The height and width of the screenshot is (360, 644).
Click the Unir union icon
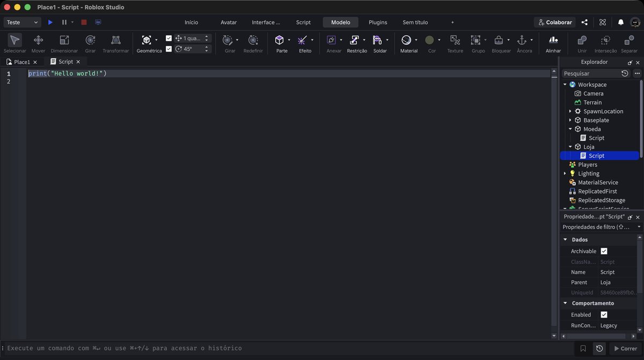click(x=582, y=40)
